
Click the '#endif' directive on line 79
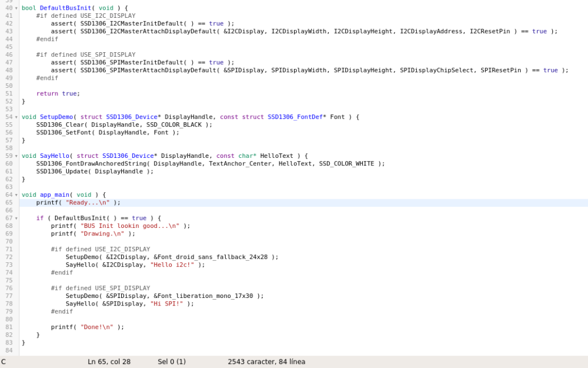(62, 311)
